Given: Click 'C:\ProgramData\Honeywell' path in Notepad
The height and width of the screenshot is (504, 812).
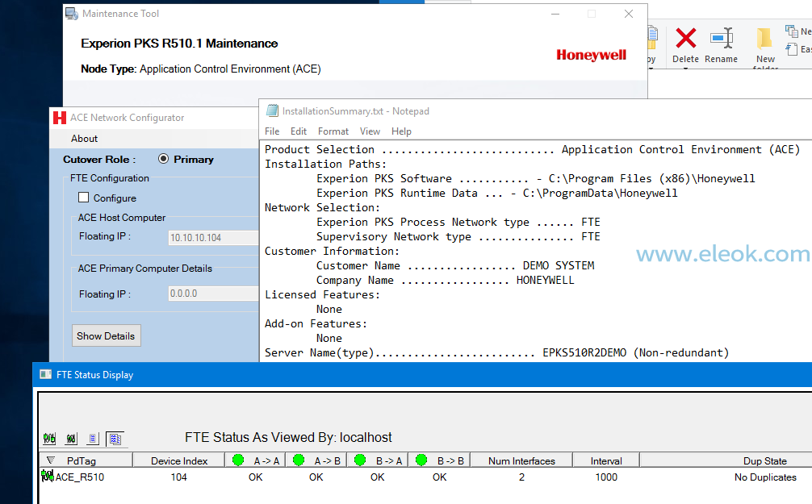Looking at the screenshot, I should (600, 193).
